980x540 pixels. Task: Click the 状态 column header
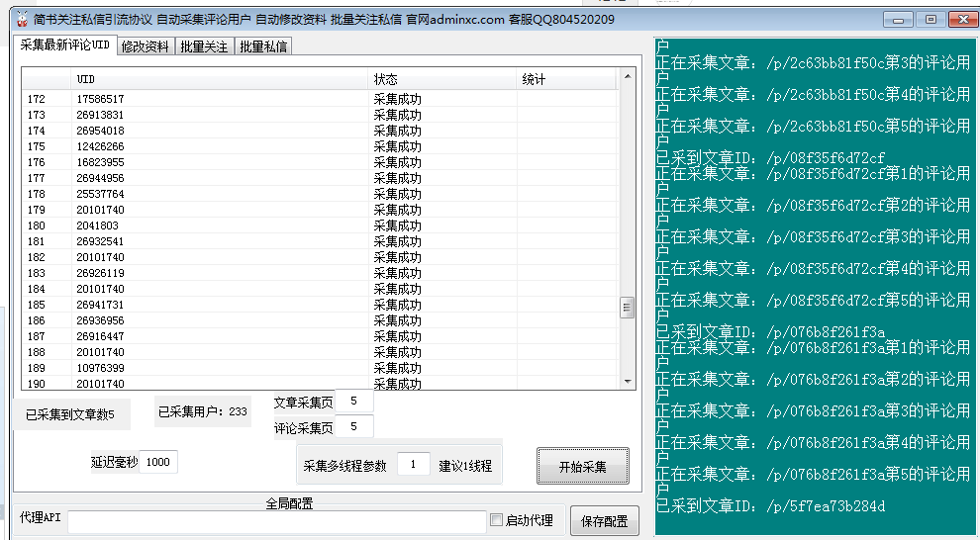[442, 79]
